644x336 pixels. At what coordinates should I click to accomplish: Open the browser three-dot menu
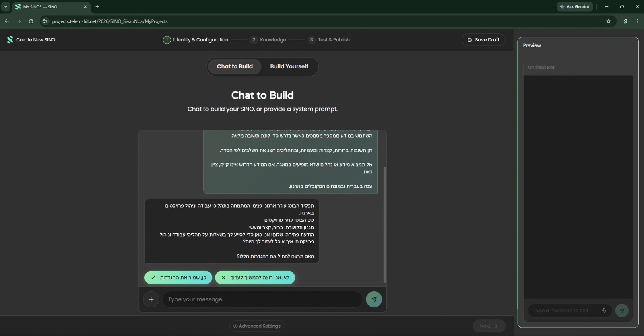click(638, 21)
